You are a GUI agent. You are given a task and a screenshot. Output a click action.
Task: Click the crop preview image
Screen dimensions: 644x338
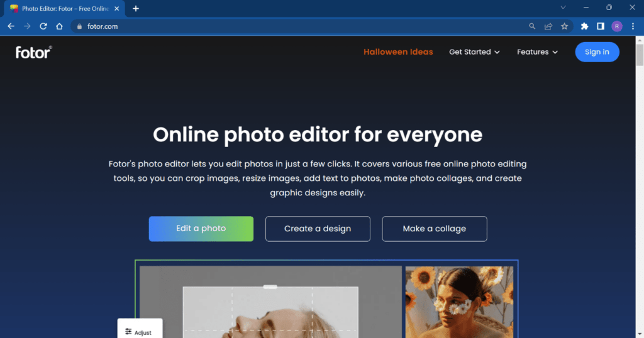[270, 312]
